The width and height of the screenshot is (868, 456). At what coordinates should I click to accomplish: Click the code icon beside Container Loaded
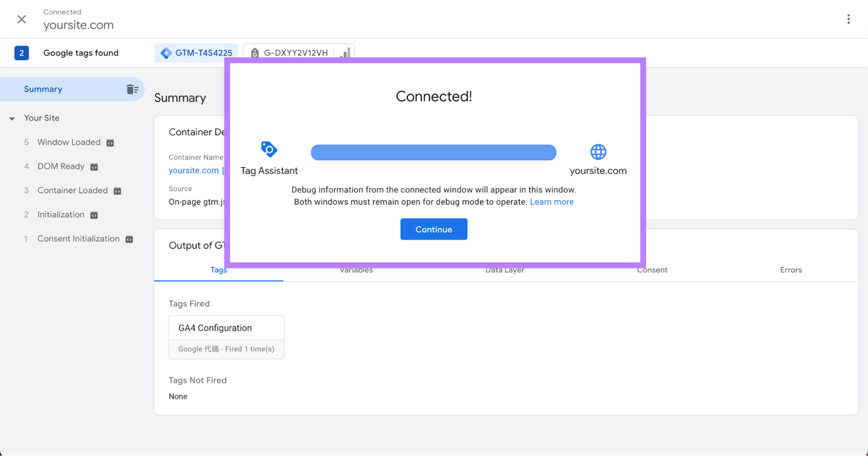[x=117, y=191]
